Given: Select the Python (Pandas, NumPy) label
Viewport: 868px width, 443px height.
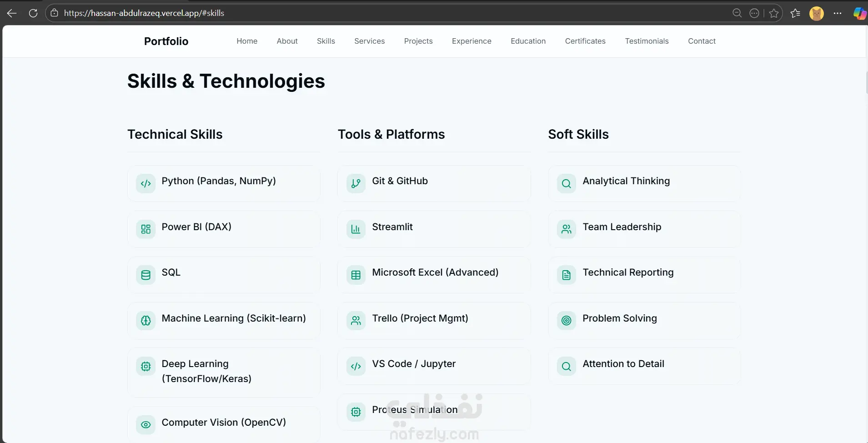Looking at the screenshot, I should (x=219, y=181).
